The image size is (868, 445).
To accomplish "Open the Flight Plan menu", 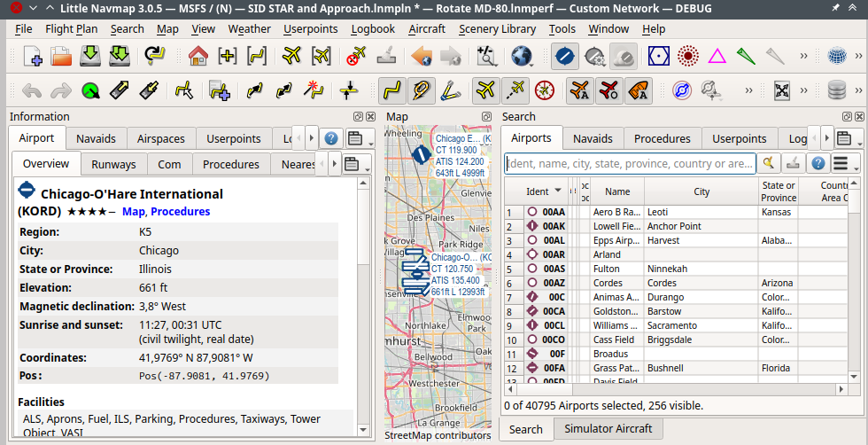I will 72,29.
